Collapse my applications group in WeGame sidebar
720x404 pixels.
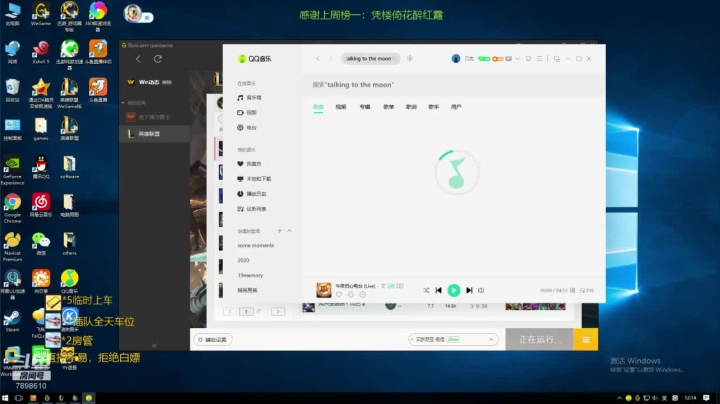(123, 103)
